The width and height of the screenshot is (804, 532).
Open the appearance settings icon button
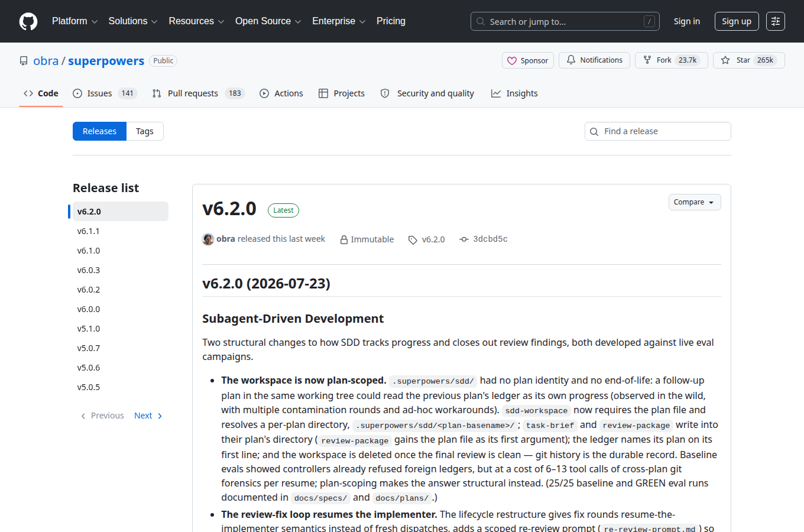point(776,21)
